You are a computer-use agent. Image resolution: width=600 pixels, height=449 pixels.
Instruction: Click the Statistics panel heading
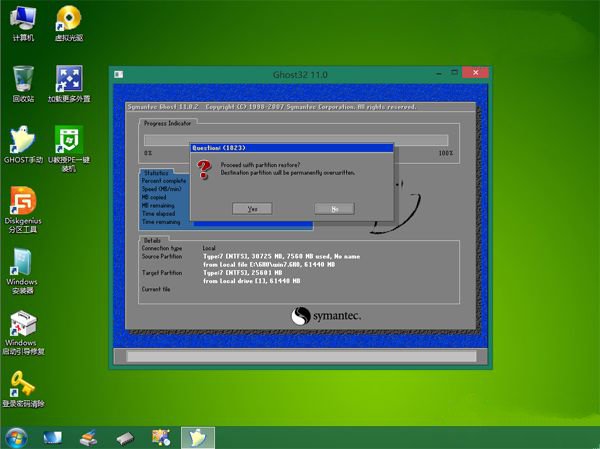(156, 173)
